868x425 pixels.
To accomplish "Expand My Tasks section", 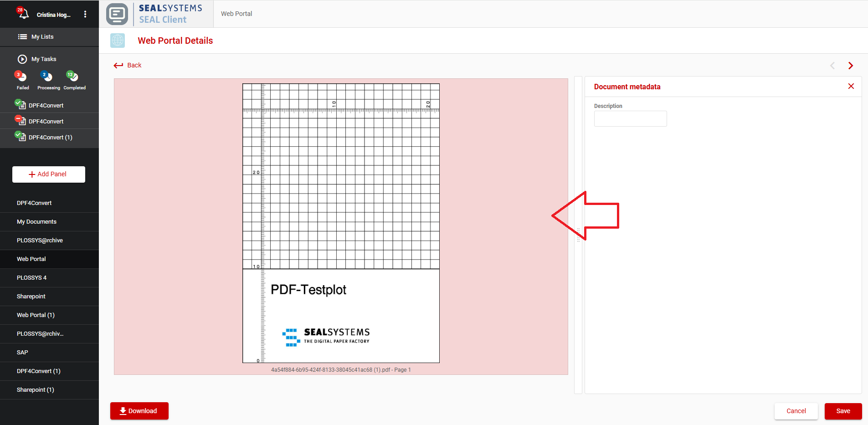I will click(22, 59).
